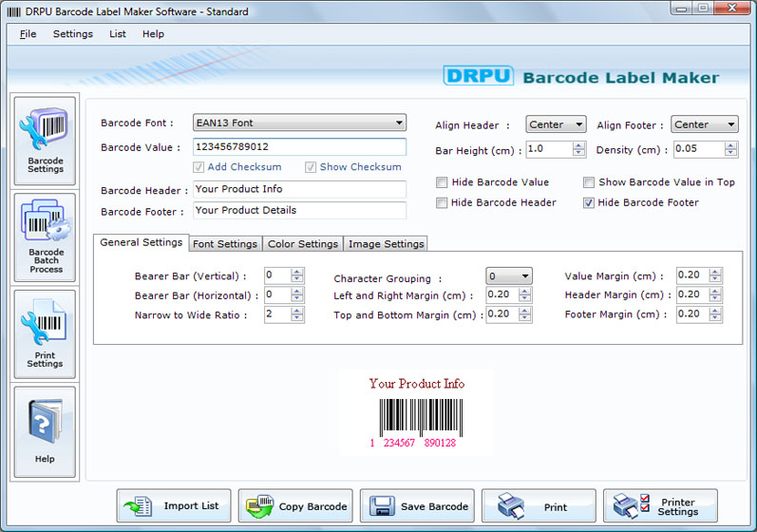Enable Hide Barcode Header checkbox
Screen dimensions: 757x532
pyautogui.click(x=442, y=202)
